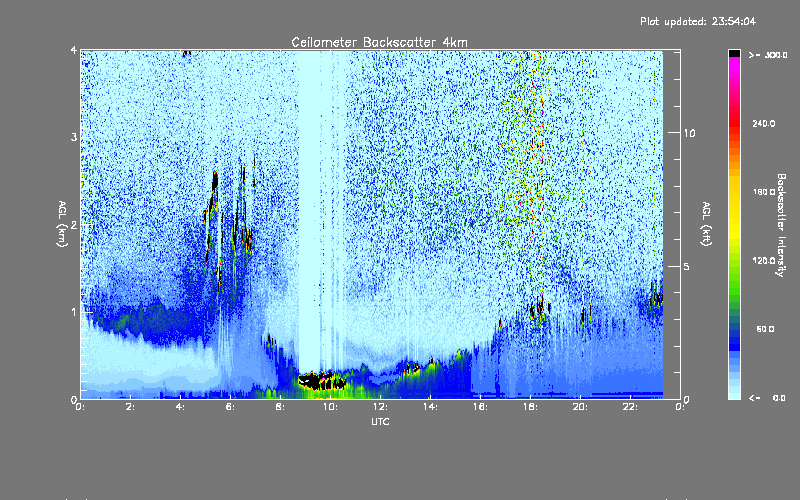Click the '<= 0.0' colorbar minimum value
This screenshot has height=500, width=800.
pyautogui.click(x=767, y=398)
